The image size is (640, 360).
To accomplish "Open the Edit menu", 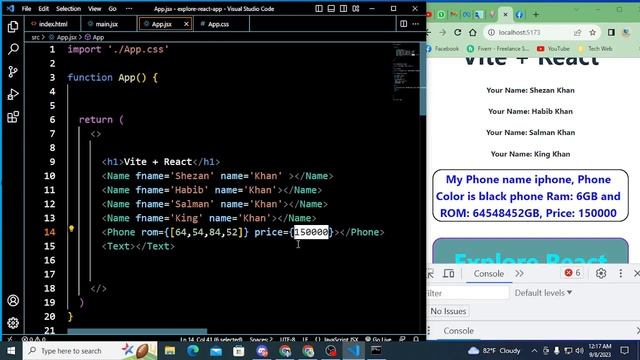I will [x=44, y=9].
